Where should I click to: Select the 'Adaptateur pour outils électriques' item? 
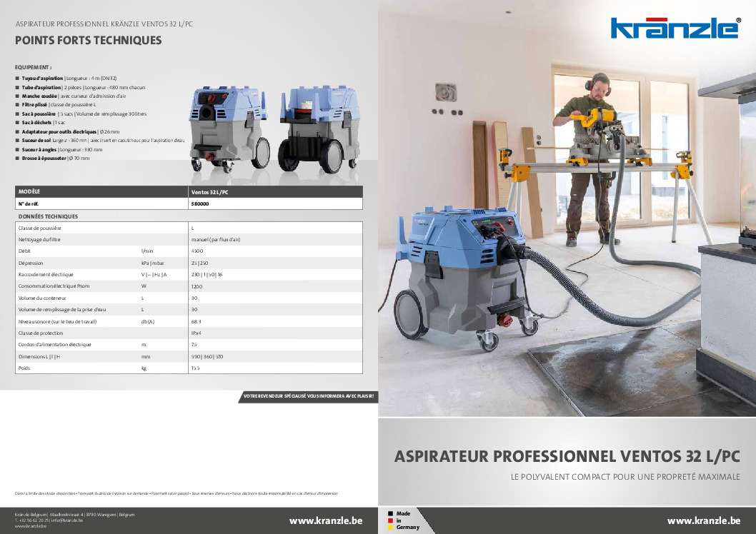coord(67,132)
